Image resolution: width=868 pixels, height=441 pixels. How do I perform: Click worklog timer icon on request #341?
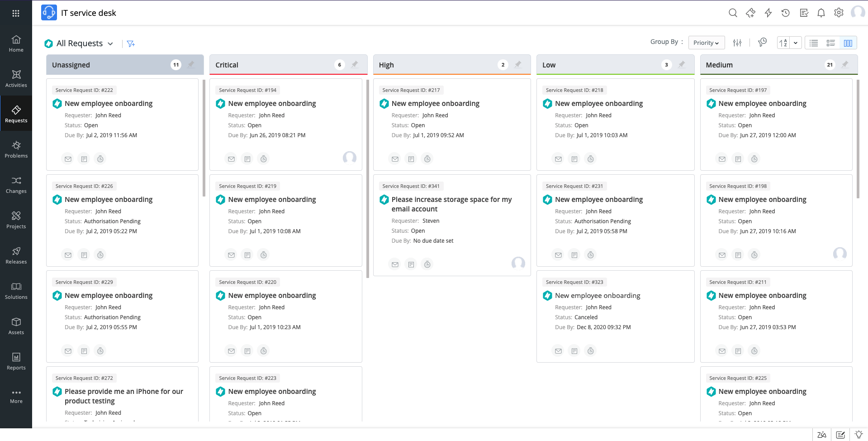[x=427, y=264]
